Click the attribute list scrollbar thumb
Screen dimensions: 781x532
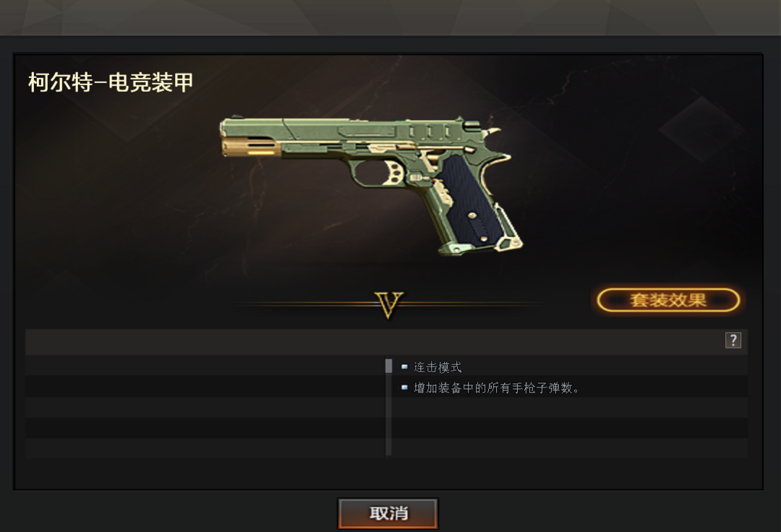(388, 366)
